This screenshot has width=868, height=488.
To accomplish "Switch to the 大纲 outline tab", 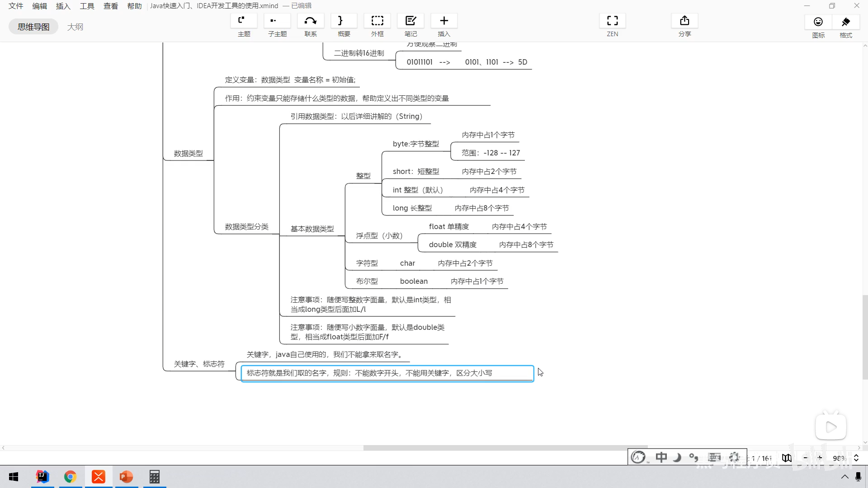I will [x=75, y=27].
